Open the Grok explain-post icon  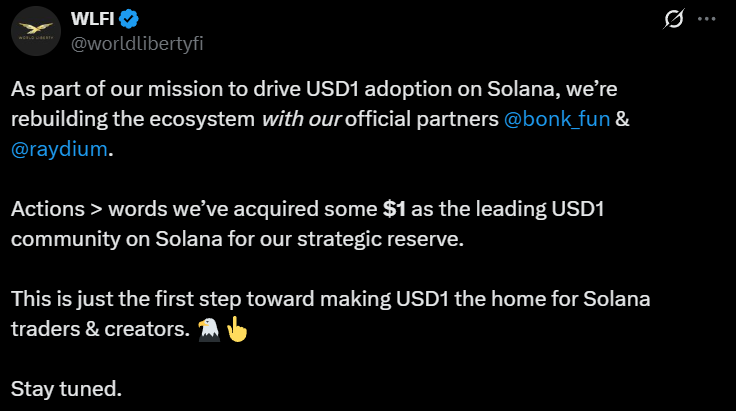point(673,20)
